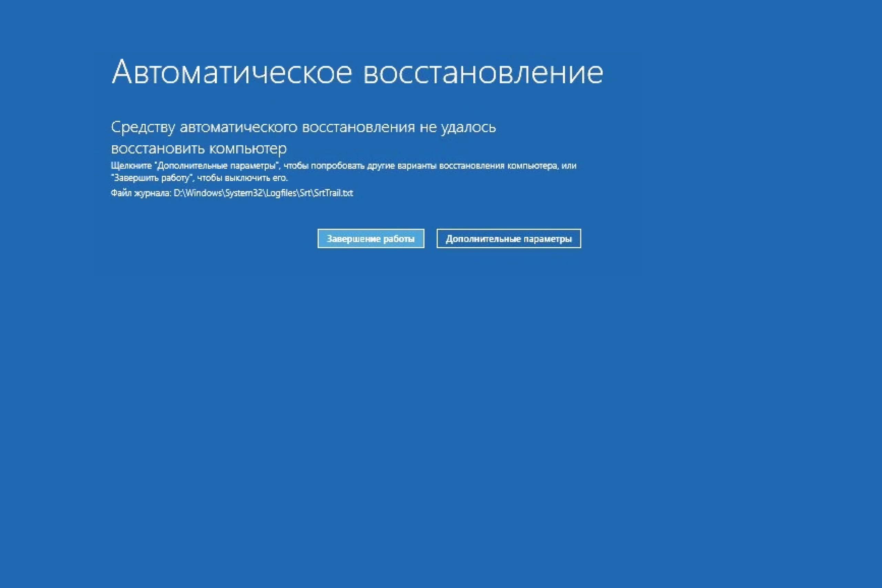Click варианты восстановления компьютера in the instructions
The height and width of the screenshot is (588, 882).
click(x=477, y=166)
